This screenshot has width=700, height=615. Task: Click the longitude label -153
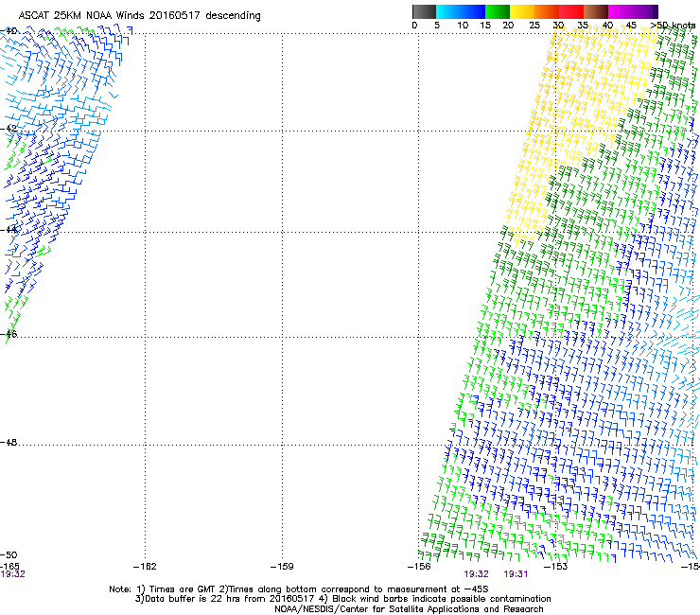[x=556, y=567]
